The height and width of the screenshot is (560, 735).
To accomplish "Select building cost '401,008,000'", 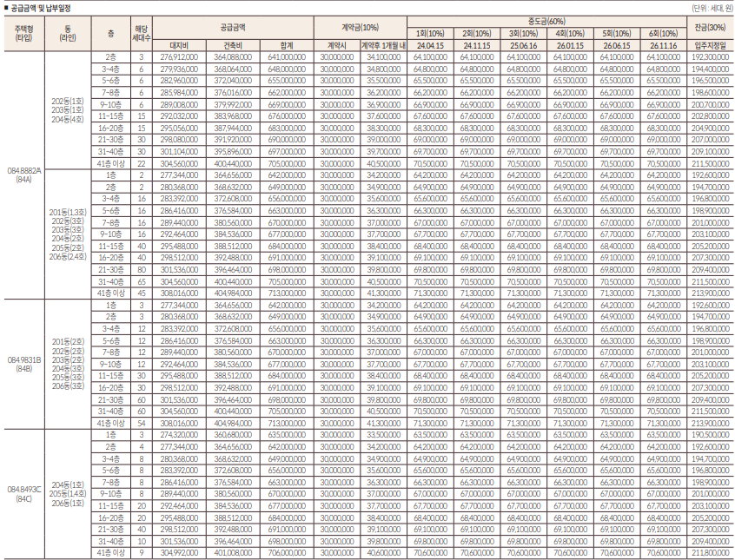I will point(233,553).
